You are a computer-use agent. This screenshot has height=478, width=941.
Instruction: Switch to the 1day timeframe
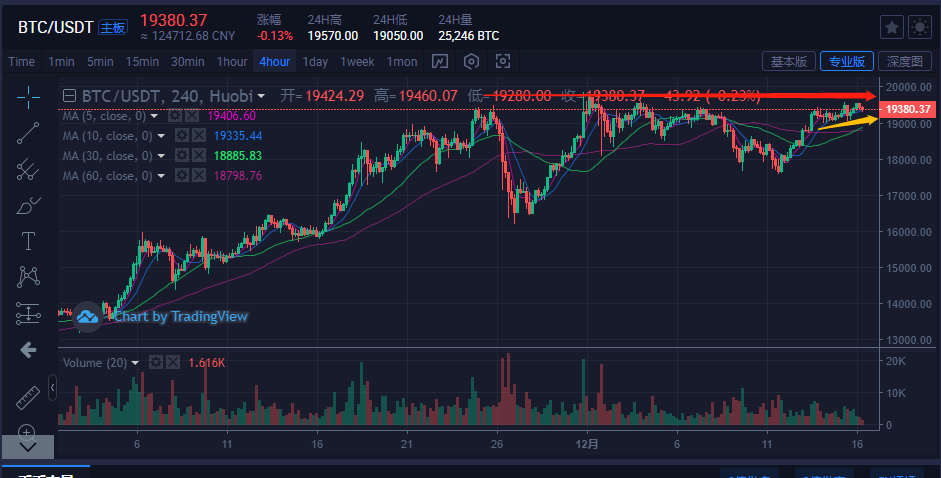(315, 62)
